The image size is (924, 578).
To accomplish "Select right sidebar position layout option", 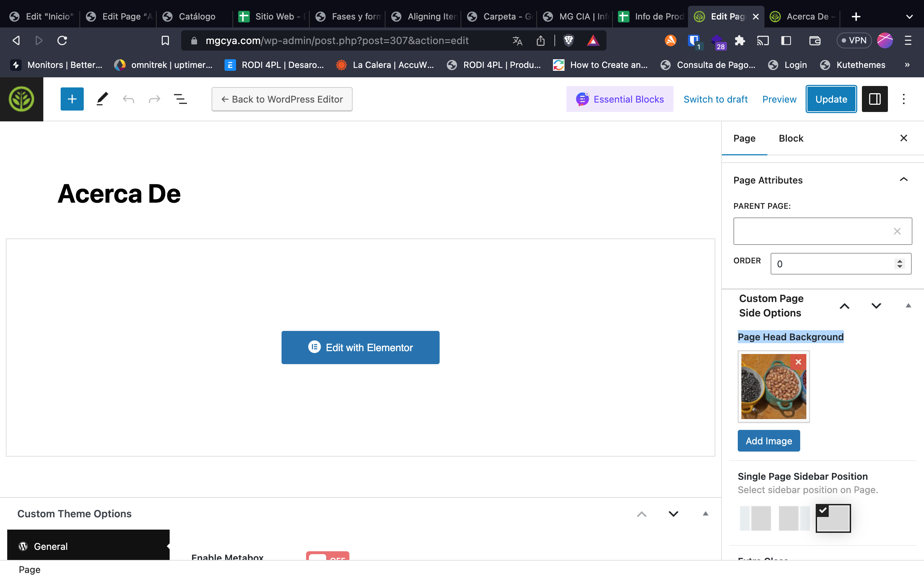I will [794, 518].
